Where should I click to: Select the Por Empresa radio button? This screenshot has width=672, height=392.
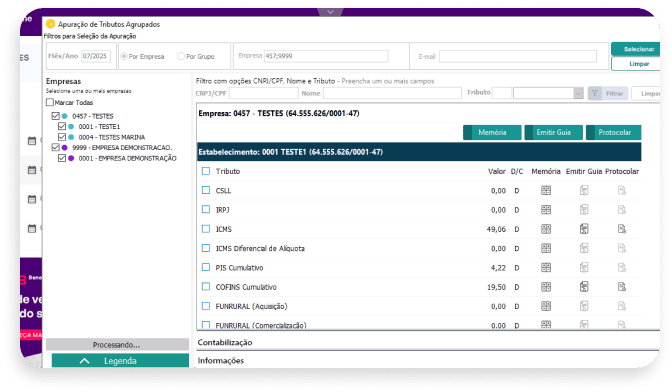[124, 56]
